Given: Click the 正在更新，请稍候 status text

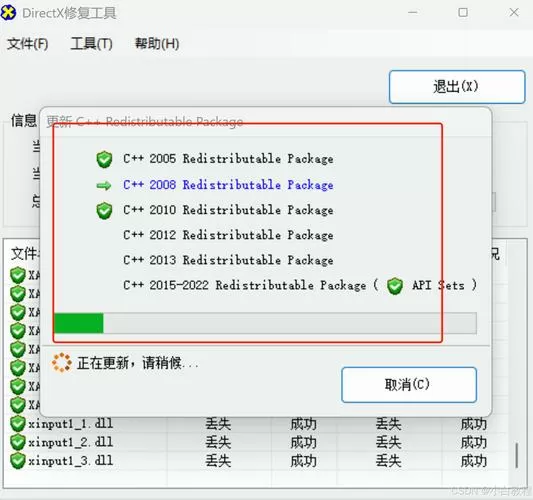Looking at the screenshot, I should click(137, 363).
